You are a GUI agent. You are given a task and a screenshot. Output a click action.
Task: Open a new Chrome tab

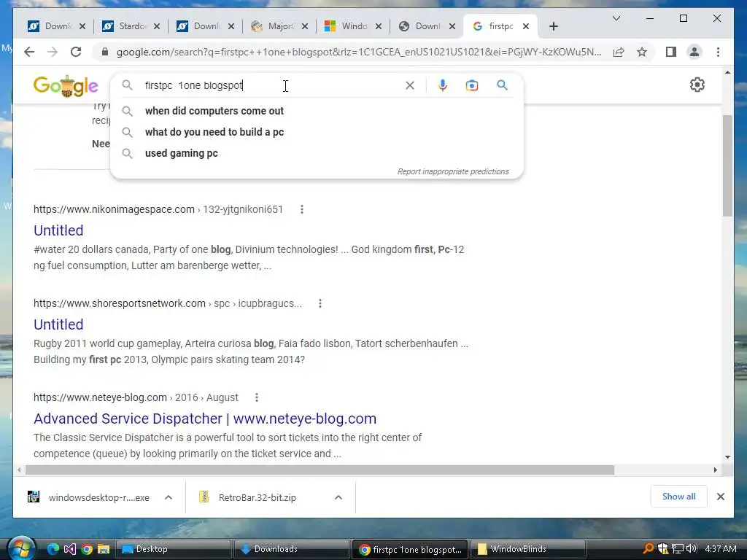coord(553,26)
